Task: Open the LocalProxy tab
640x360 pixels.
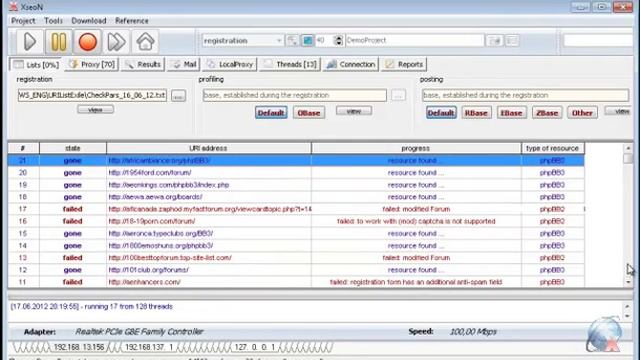Action: point(230,64)
